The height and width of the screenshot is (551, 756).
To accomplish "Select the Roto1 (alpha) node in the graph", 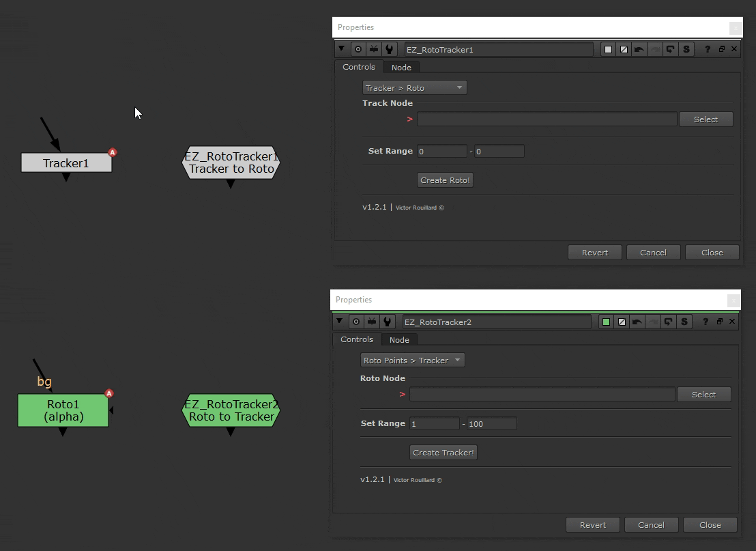I will [x=62, y=410].
